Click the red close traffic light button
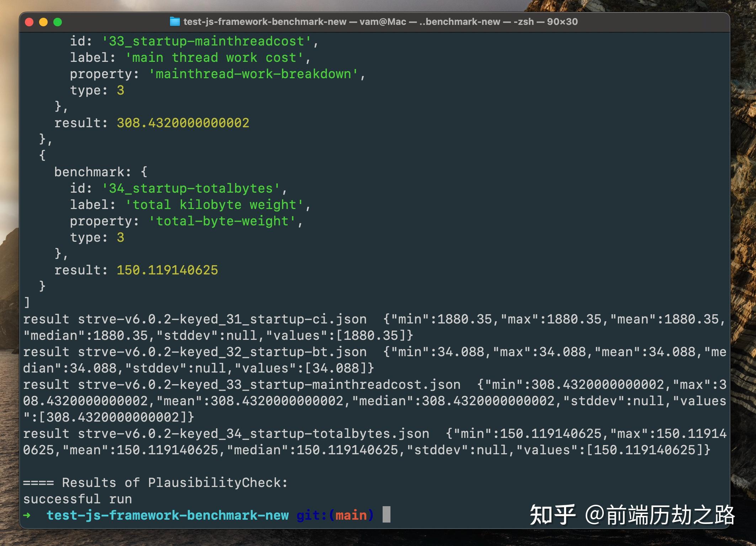Viewport: 756px width, 546px height. click(x=28, y=22)
